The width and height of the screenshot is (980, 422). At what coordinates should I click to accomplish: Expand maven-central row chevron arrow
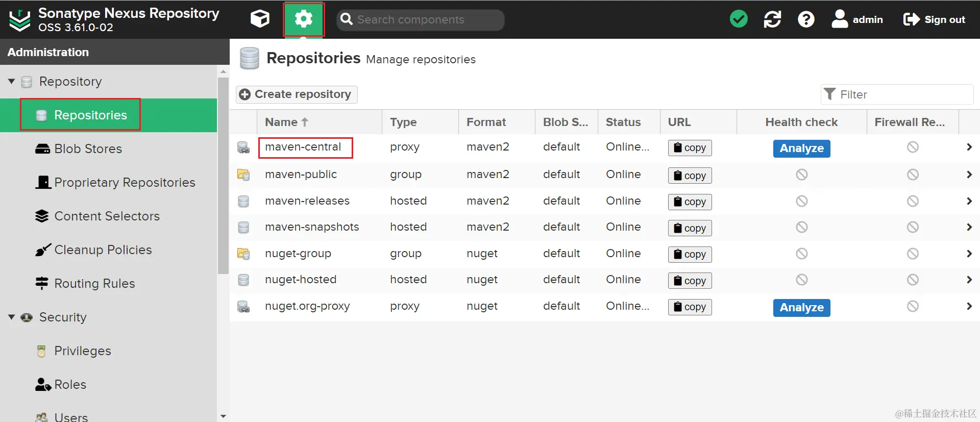[969, 147]
